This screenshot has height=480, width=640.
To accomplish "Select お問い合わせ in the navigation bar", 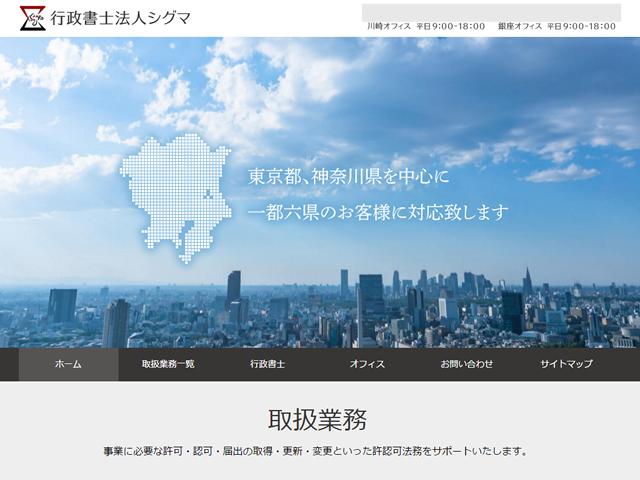I will tap(467, 364).
